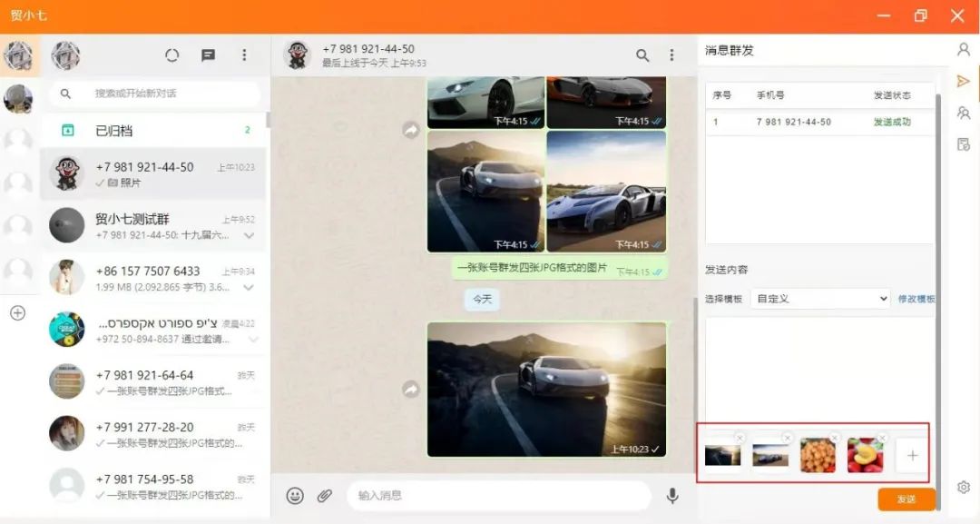Select row 7 981 921-44-50 in recipient table
Image resolution: width=980 pixels, height=524 pixels.
819,122
